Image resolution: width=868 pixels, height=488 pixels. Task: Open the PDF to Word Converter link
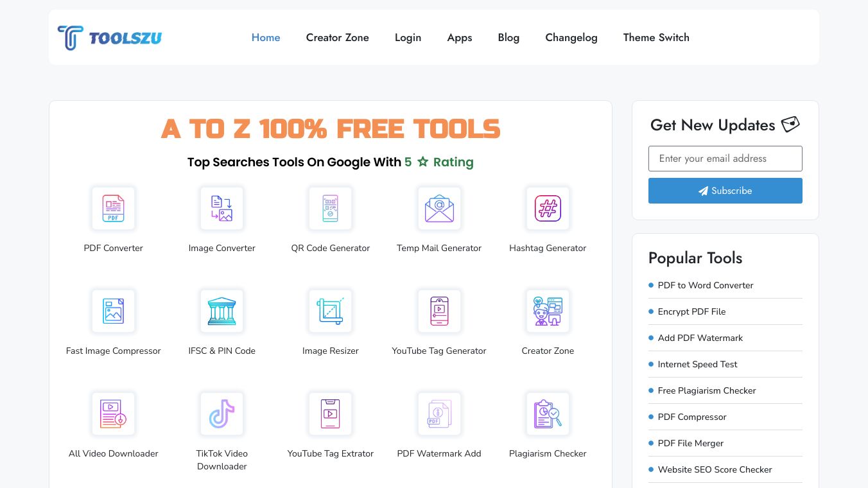coord(706,285)
